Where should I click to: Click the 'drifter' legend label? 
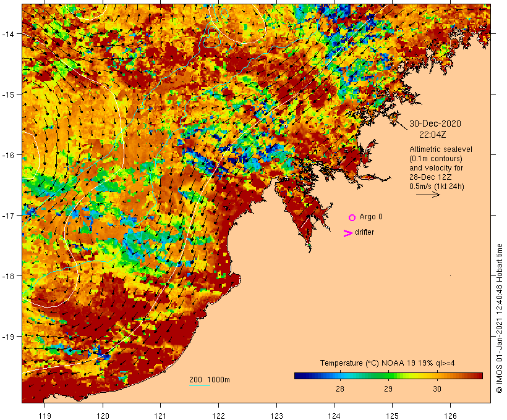[x=364, y=232]
